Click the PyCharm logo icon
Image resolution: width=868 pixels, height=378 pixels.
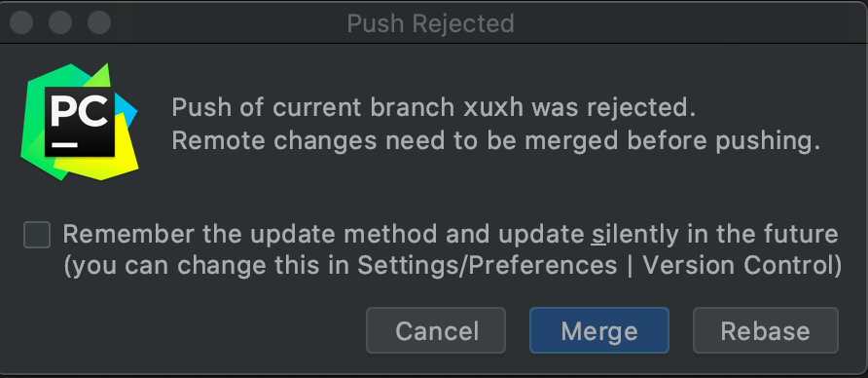click(x=79, y=122)
